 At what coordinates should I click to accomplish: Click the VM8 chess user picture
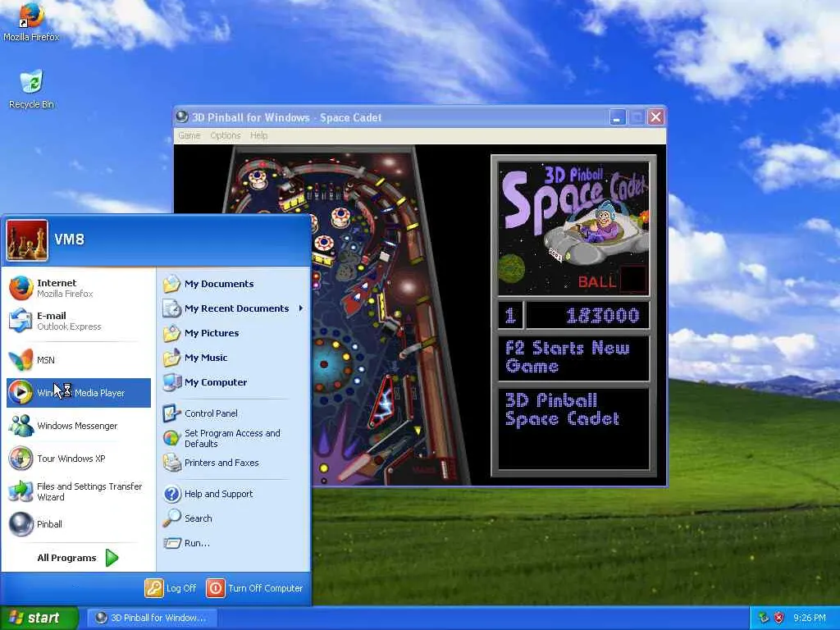(x=27, y=240)
